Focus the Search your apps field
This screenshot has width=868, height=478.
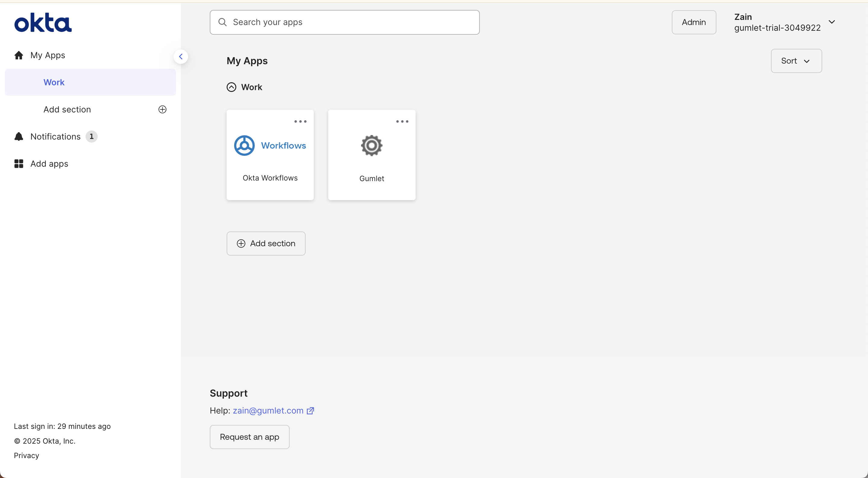click(344, 22)
